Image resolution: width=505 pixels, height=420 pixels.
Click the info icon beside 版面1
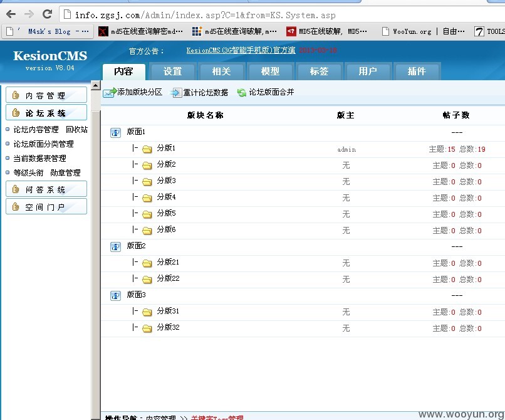116,132
